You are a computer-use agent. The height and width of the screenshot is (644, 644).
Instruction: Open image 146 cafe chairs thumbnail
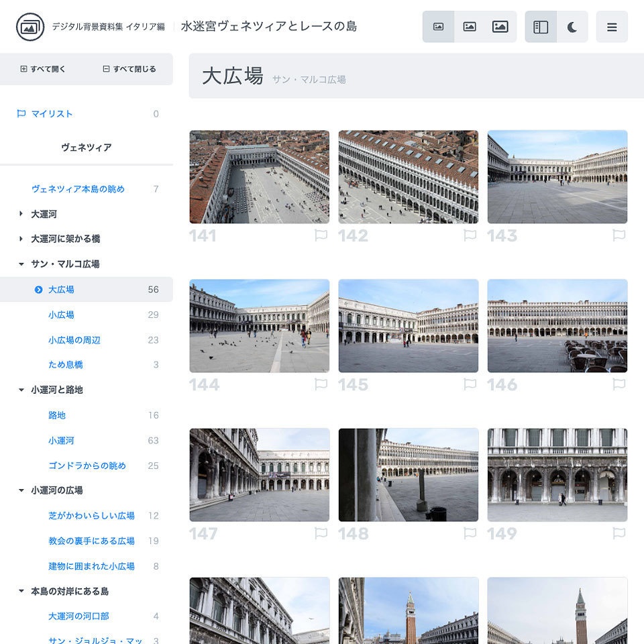557,326
